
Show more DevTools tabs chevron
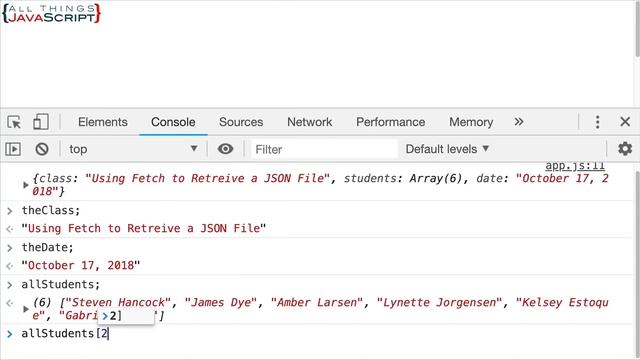coord(518,122)
